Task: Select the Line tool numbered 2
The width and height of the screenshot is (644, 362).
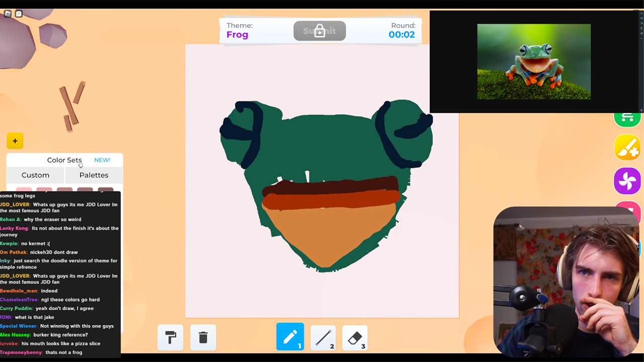Action: coord(323,337)
